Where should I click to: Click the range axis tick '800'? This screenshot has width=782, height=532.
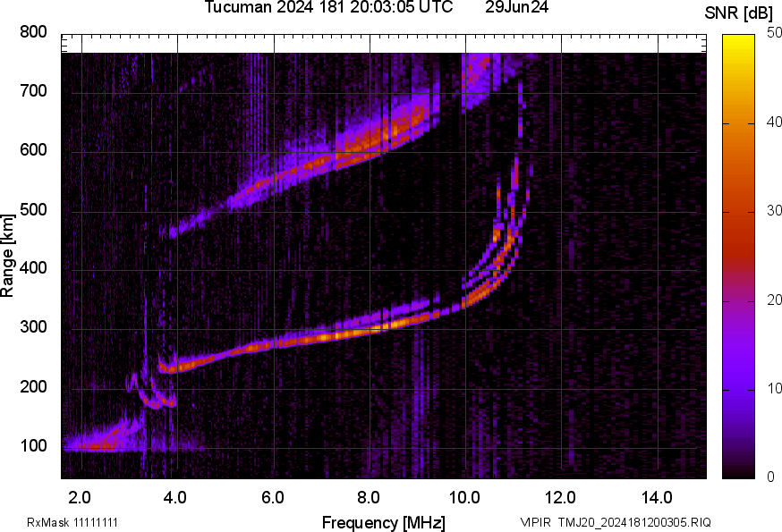pos(33,32)
